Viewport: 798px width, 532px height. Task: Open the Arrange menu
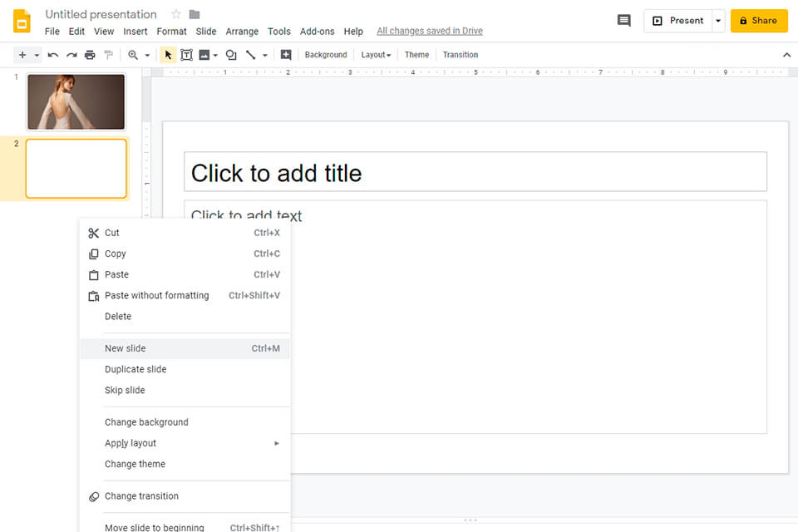pos(242,32)
